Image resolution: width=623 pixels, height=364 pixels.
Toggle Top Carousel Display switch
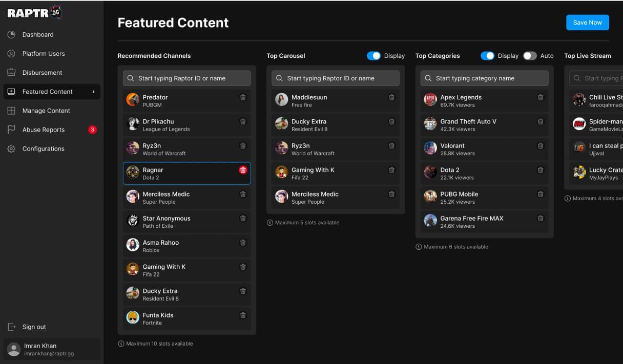[x=373, y=56]
